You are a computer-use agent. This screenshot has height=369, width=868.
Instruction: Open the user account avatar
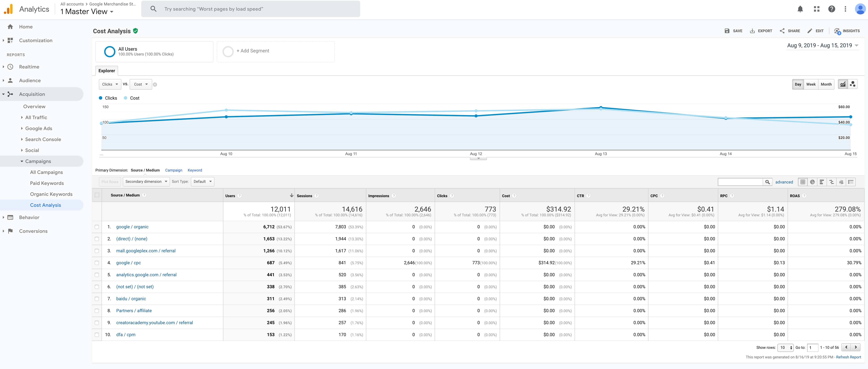[x=860, y=9]
